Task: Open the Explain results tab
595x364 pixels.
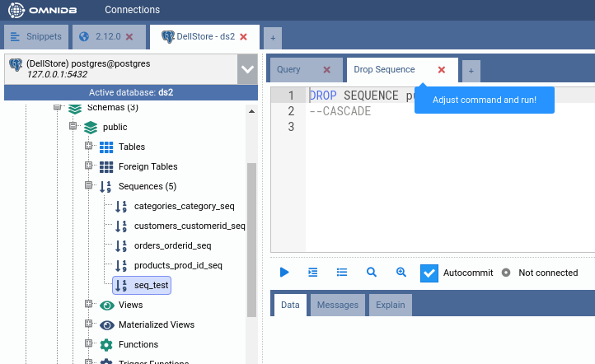Action: (x=391, y=305)
